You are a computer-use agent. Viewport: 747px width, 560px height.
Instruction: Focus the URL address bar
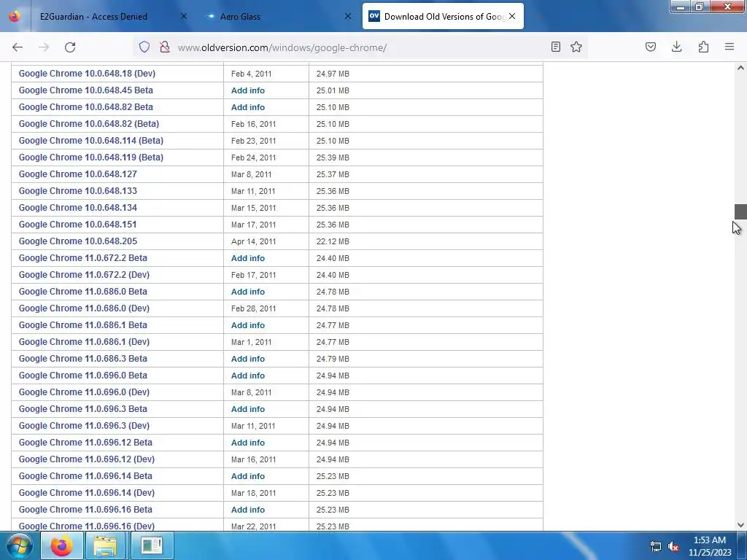[362, 47]
